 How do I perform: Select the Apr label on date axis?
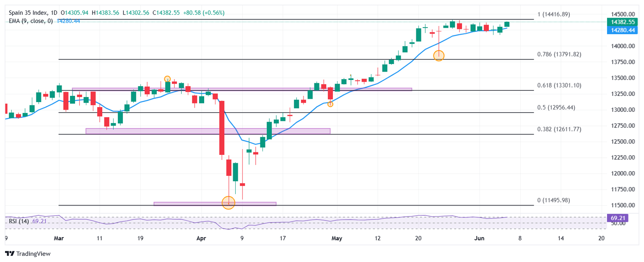pyautogui.click(x=202, y=239)
